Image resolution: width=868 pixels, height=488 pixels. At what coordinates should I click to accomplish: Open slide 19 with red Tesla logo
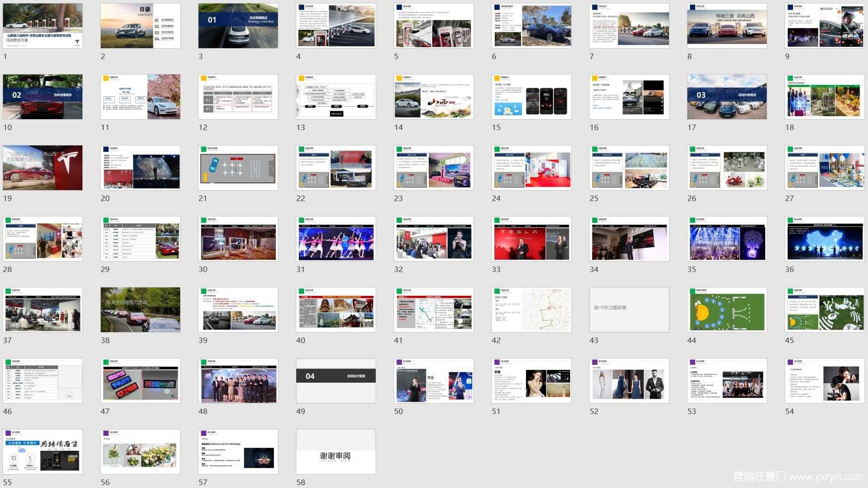coord(43,168)
